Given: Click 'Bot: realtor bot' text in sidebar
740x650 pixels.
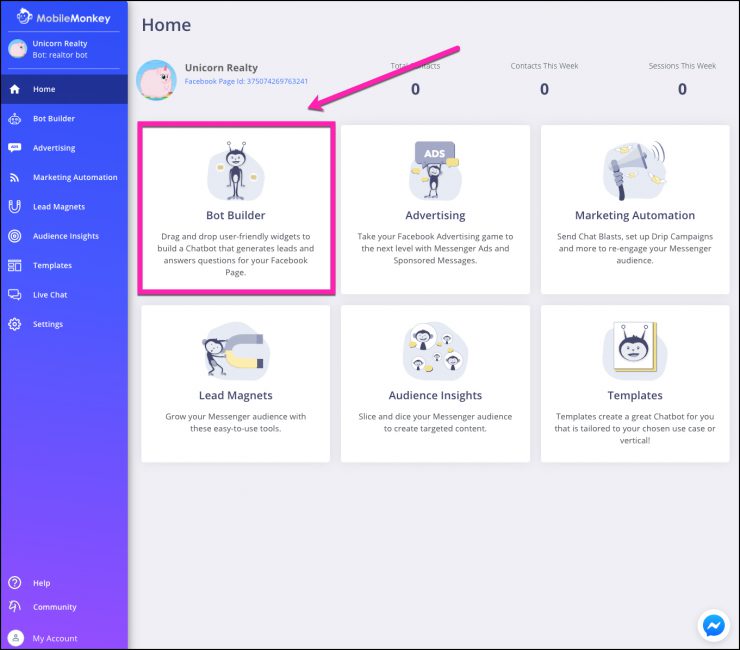Looking at the screenshot, I should 60,55.
